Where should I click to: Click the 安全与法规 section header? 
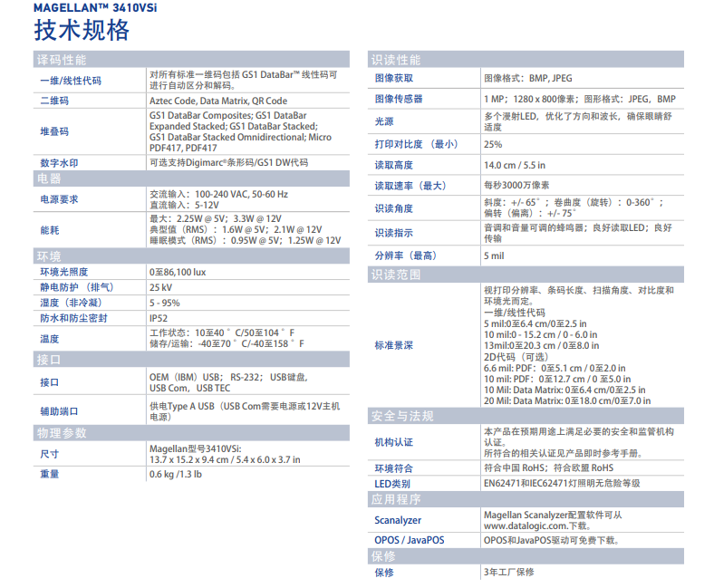pos(403,416)
